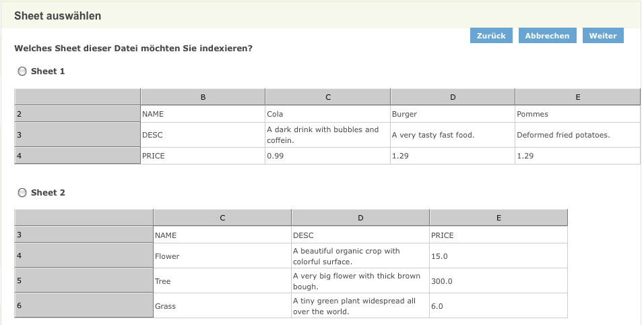Select column D header in Sheet 2 table

tap(360, 218)
